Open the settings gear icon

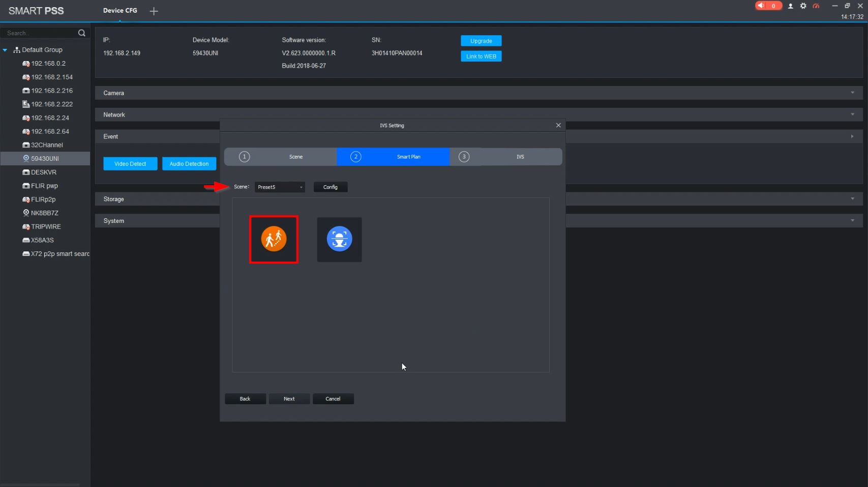point(803,6)
